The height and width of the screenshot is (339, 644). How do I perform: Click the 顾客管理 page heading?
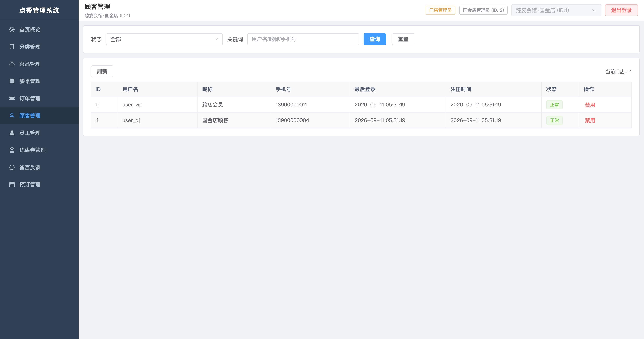pyautogui.click(x=97, y=7)
